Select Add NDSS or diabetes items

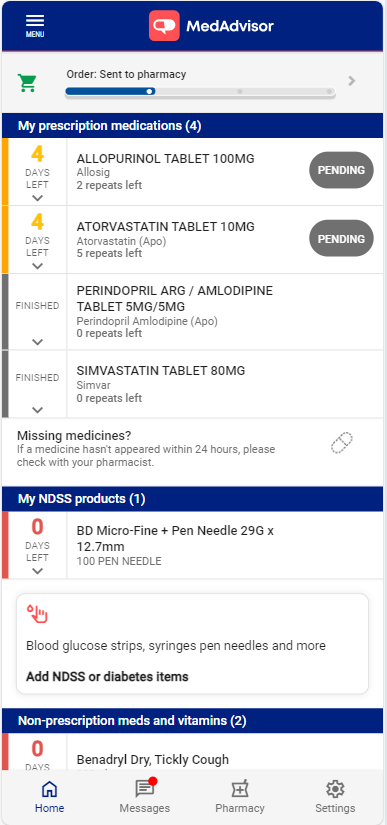pyautogui.click(x=107, y=677)
